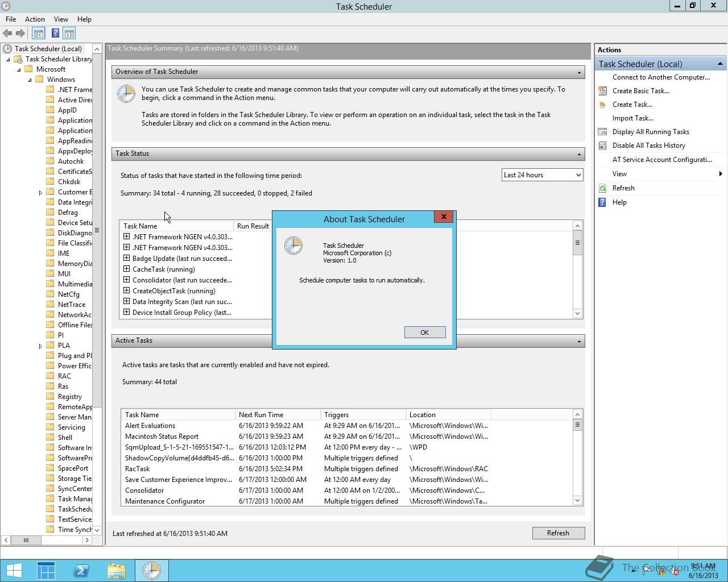The width and height of the screenshot is (728, 582).
Task: Click the Disable All Tasks History icon
Action: pyautogui.click(x=602, y=145)
